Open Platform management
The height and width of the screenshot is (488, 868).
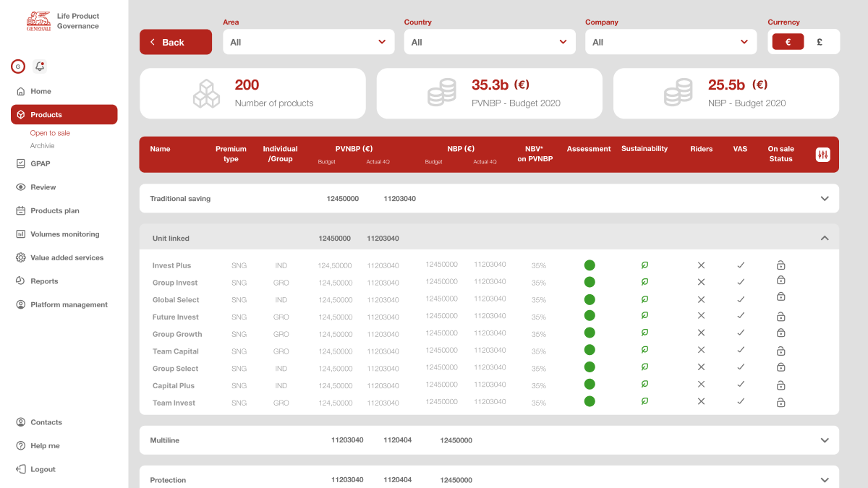64,304
